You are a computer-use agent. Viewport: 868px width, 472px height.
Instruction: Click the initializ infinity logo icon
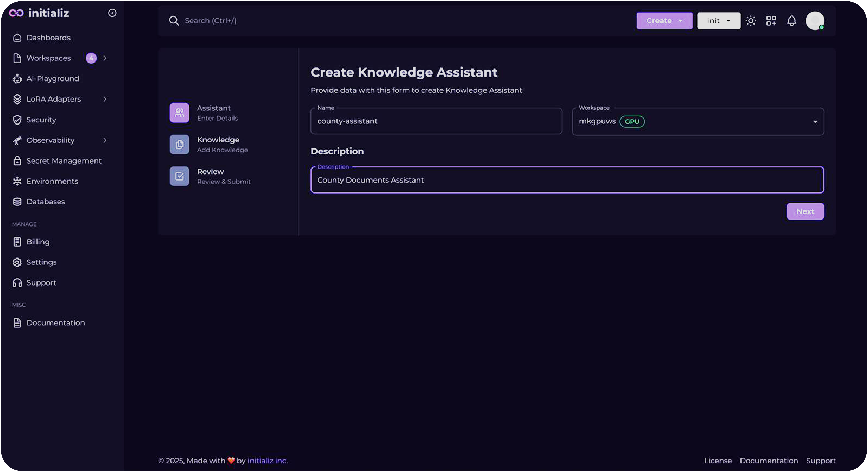[16, 13]
